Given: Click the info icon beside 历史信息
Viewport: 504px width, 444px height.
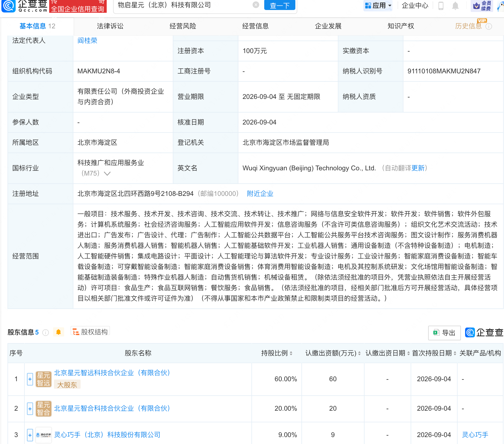Looking at the screenshot, I should coord(489,26).
